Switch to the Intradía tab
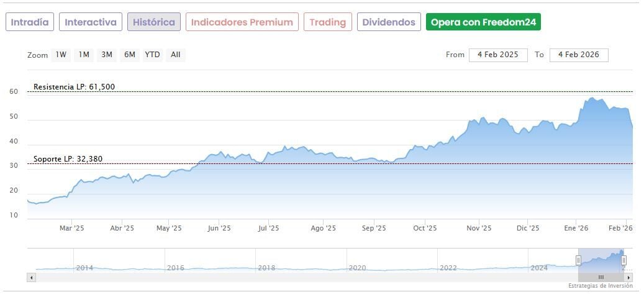Image resolution: width=644 pixels, height=297 pixels. [x=30, y=22]
